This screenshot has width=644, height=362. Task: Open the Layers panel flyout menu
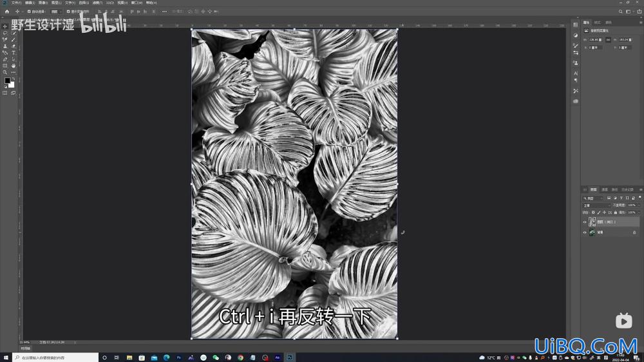pyautogui.click(x=641, y=189)
